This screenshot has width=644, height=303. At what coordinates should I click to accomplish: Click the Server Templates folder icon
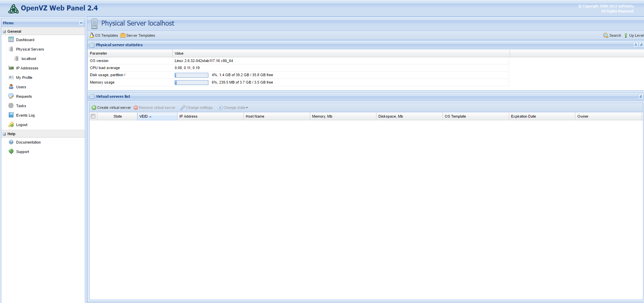pyautogui.click(x=123, y=35)
